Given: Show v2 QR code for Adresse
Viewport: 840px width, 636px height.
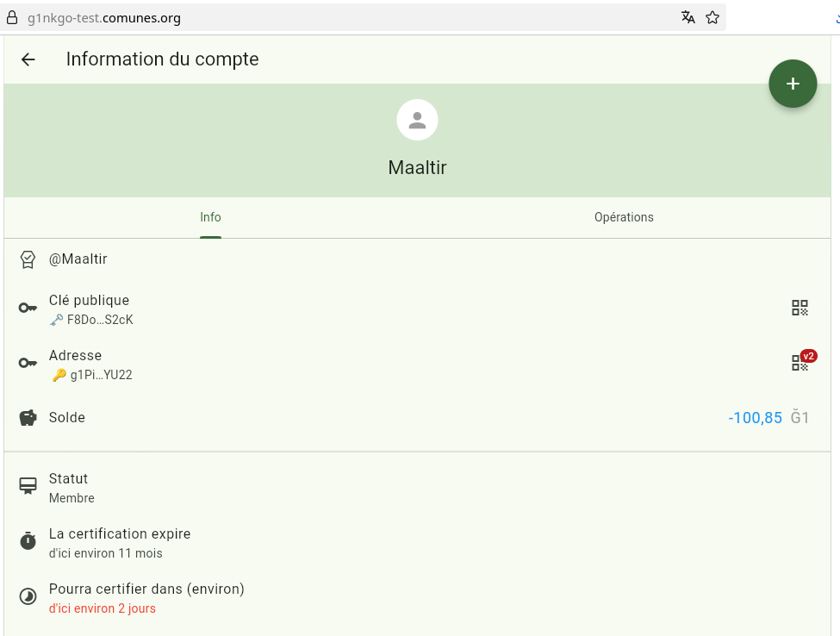Looking at the screenshot, I should [800, 363].
